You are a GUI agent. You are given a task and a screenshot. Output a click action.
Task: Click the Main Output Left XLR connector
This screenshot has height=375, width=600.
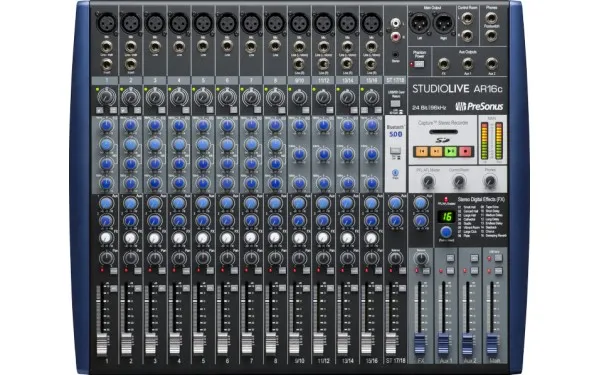[x=420, y=23]
